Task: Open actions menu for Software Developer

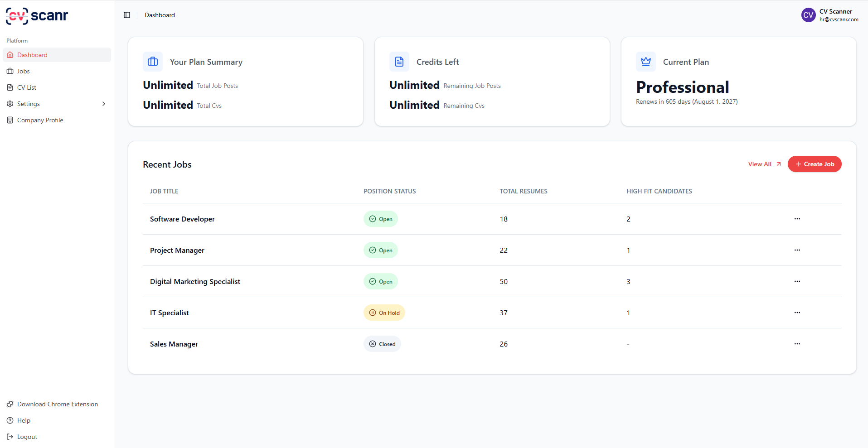Action: pyautogui.click(x=797, y=219)
